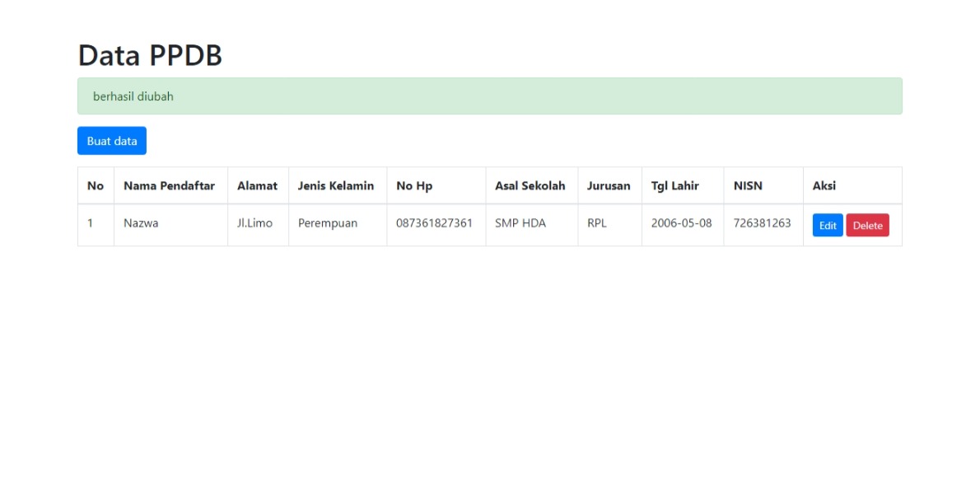Click the green 'berhasil diubah' alert
Image resolution: width=980 pixels, height=486 pixels.
(x=489, y=96)
